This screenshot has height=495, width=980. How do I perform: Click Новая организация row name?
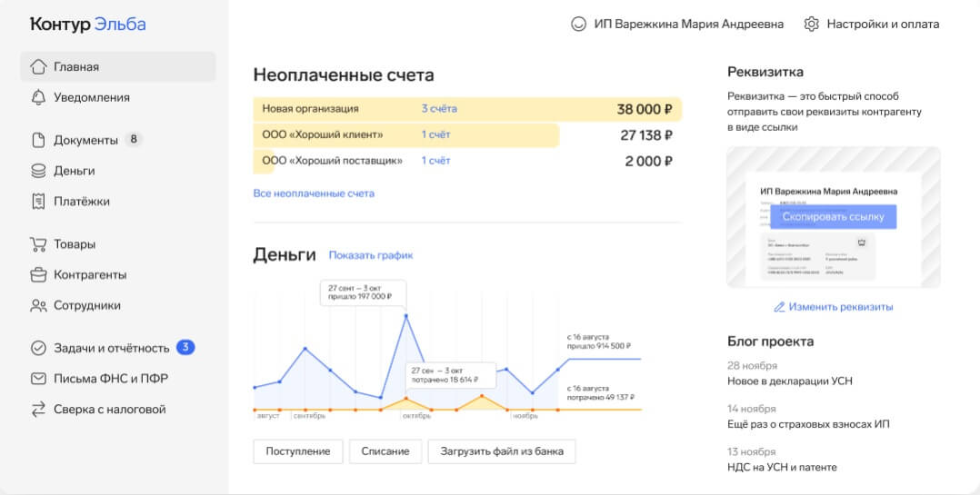pyautogui.click(x=310, y=109)
